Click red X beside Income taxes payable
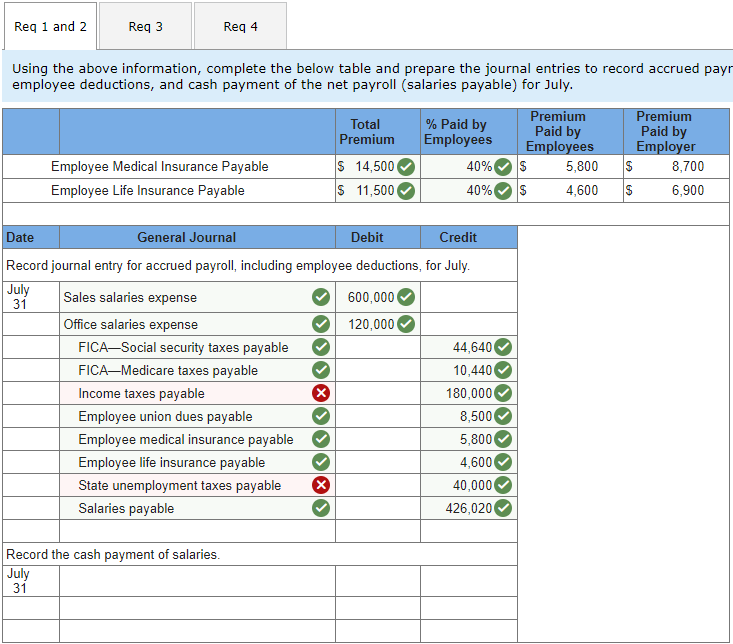The width and height of the screenshot is (733, 644). click(x=321, y=393)
